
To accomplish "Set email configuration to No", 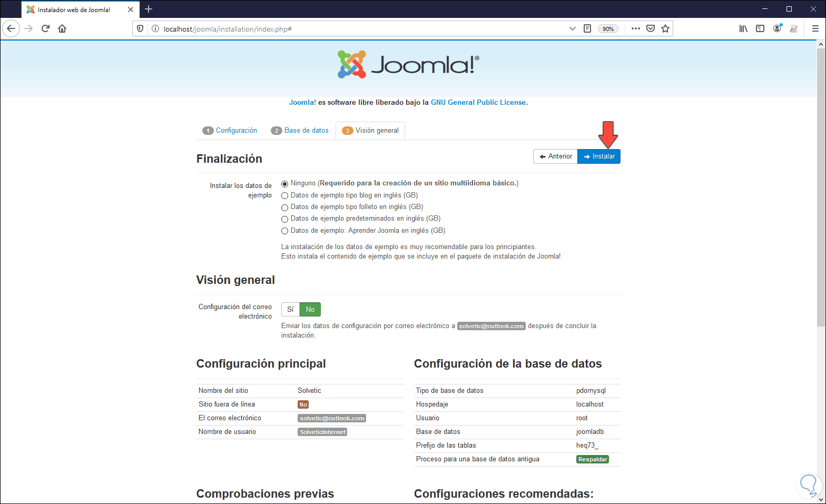I will click(x=310, y=309).
